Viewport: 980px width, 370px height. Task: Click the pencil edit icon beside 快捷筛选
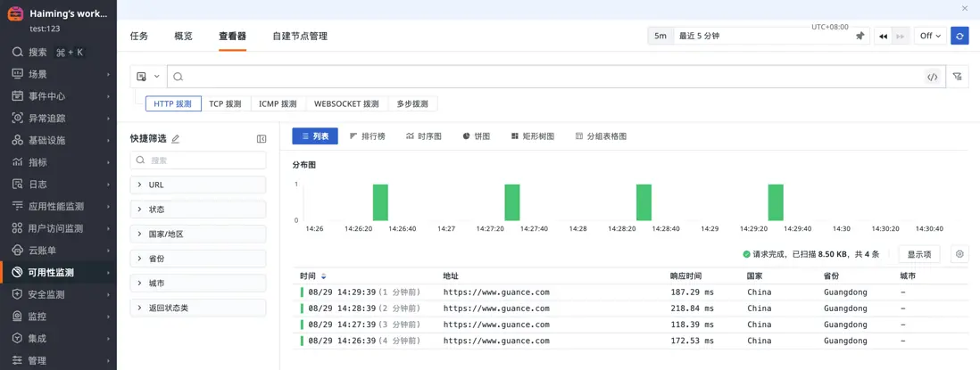click(176, 139)
